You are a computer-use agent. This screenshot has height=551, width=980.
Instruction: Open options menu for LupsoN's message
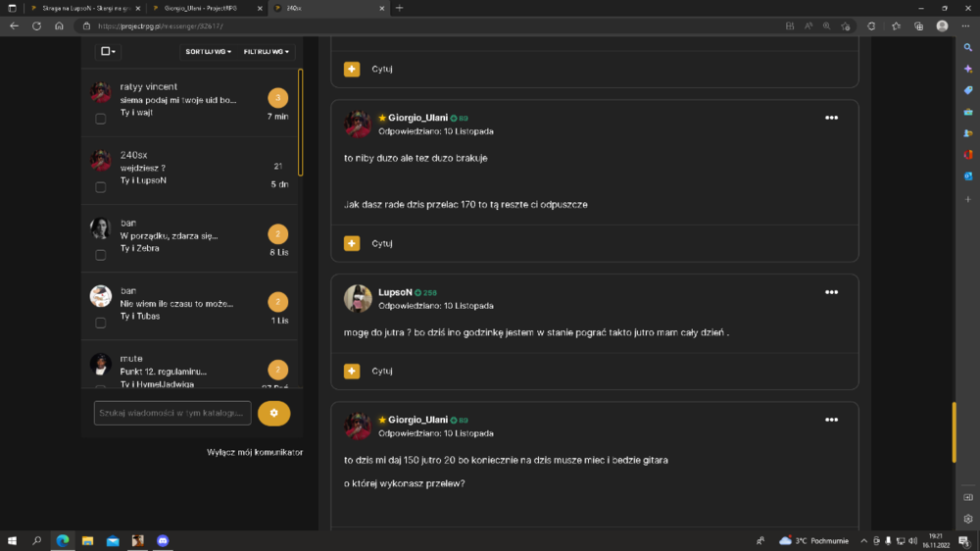coord(831,292)
